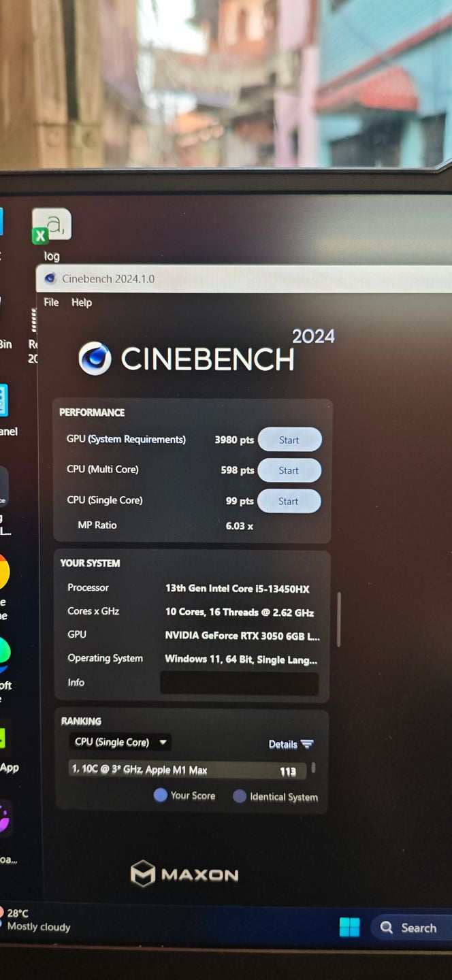Viewport: 452px width, 980px height.
Task: Start the CPU (Multi Core) benchmark
Action: (289, 470)
